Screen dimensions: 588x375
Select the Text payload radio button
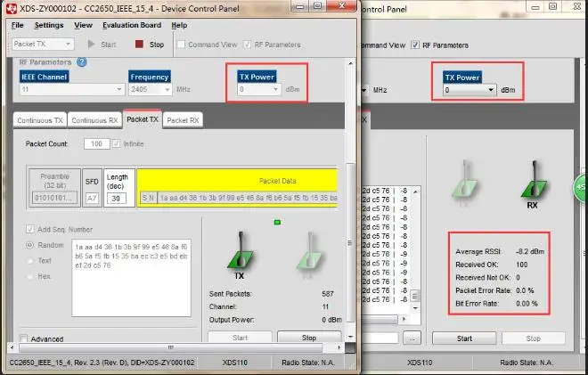(x=29, y=261)
